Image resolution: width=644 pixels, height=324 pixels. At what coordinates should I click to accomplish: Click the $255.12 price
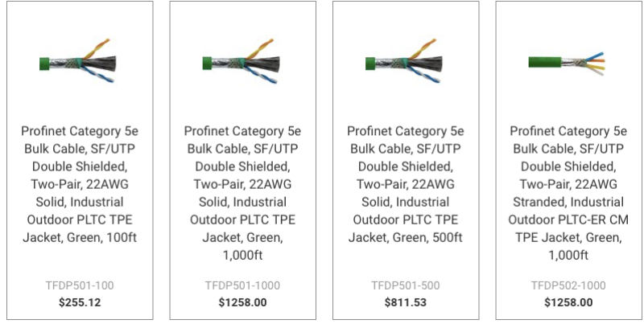coord(79,302)
